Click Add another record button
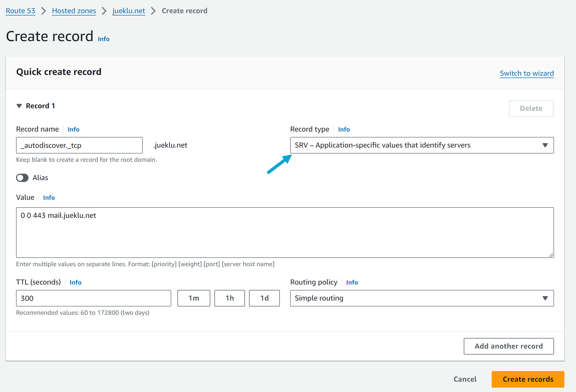The width and height of the screenshot is (576, 392). 508,346
